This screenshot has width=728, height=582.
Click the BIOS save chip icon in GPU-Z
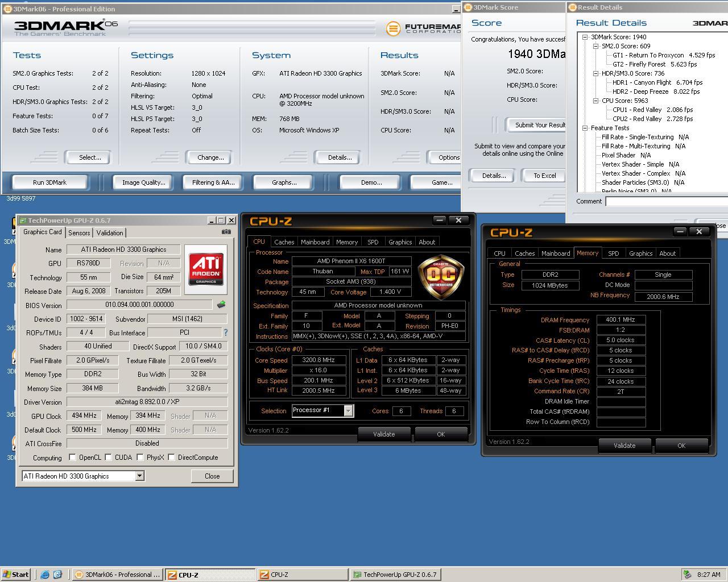[221, 305]
